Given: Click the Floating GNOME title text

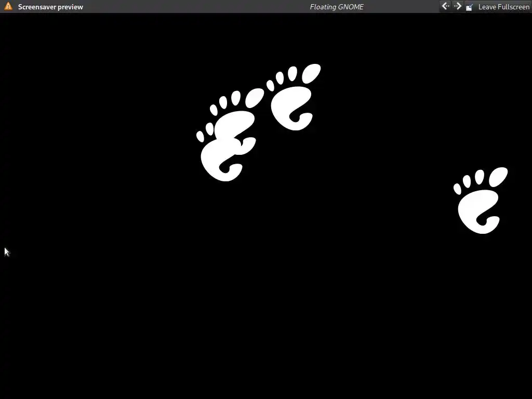Looking at the screenshot, I should click(337, 7).
